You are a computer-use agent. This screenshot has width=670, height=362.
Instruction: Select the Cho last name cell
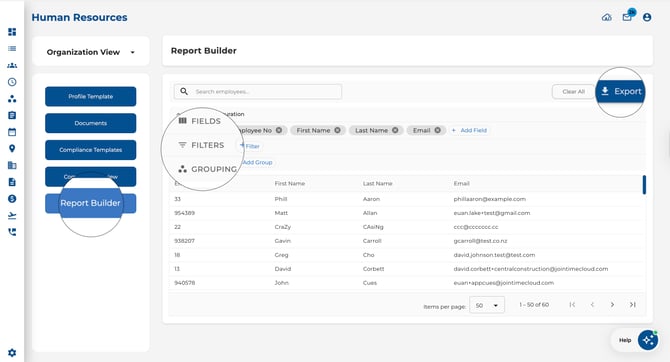click(368, 255)
